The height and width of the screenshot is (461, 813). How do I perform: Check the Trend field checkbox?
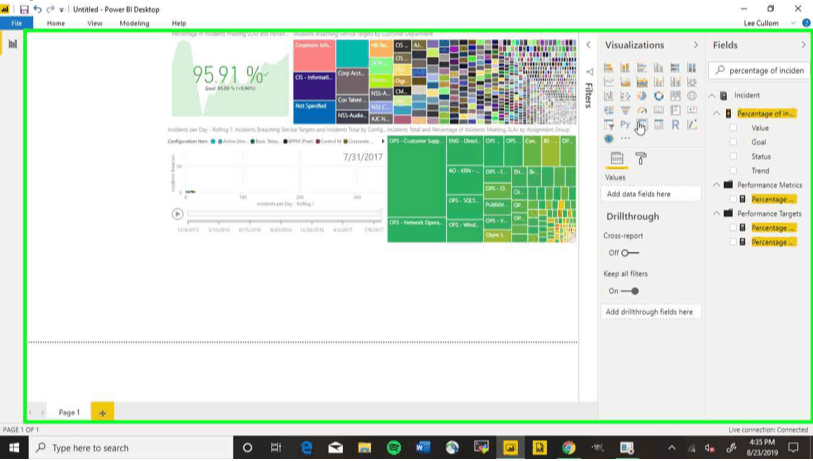(x=733, y=170)
